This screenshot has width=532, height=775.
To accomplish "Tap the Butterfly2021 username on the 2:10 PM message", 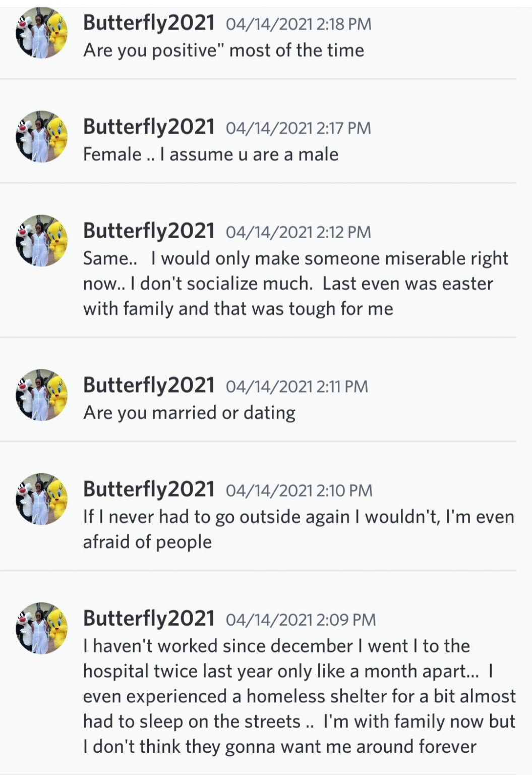I will 149,489.
